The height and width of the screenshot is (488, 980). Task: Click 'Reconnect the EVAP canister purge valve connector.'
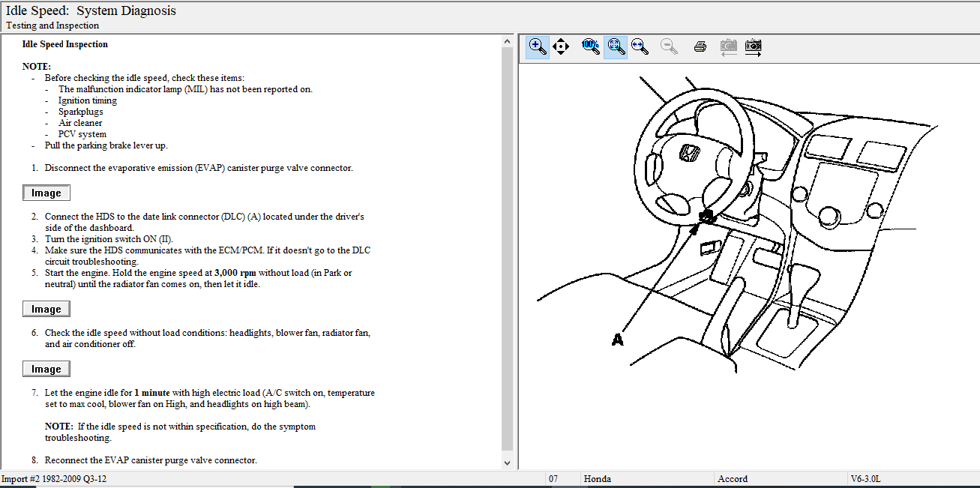(151, 460)
